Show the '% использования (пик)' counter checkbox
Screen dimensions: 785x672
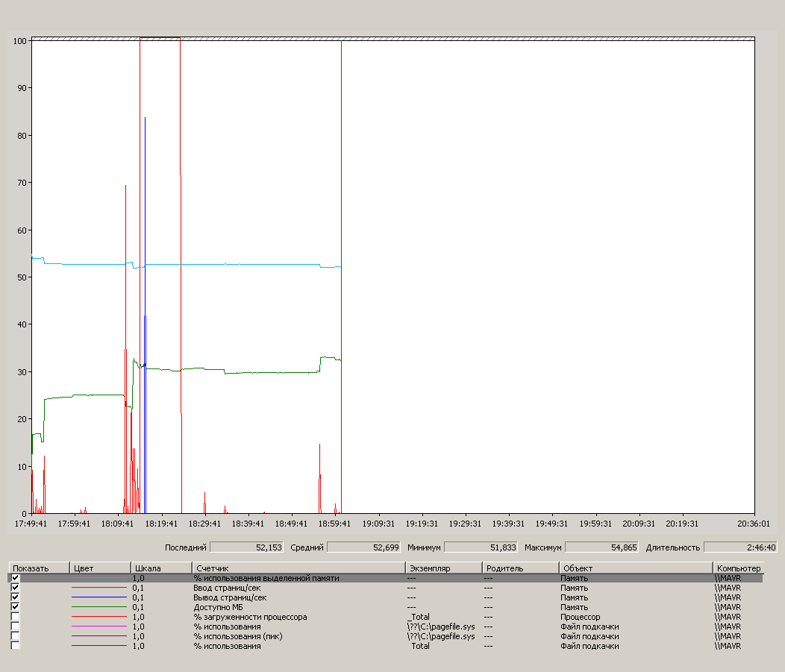pos(16,636)
